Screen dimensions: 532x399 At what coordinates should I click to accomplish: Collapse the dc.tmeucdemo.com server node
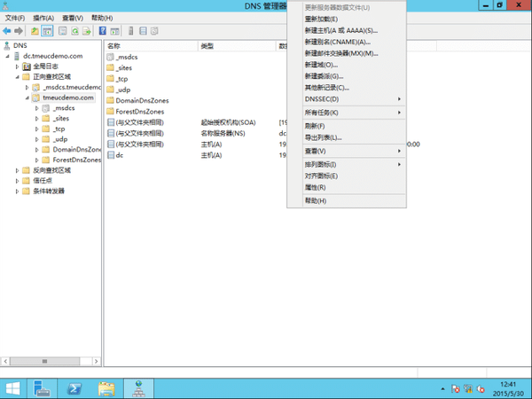pyautogui.click(x=7, y=57)
